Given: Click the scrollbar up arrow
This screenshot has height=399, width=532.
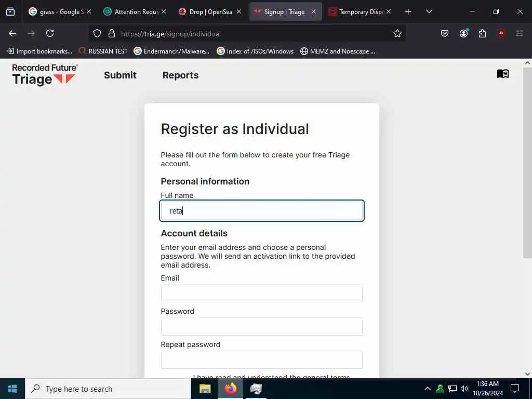Looking at the screenshot, I should tap(527, 63).
